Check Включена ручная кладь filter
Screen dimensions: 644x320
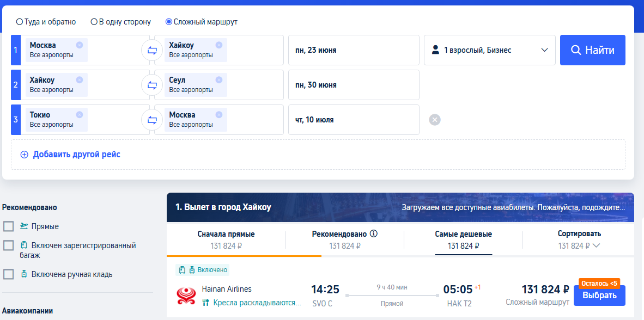point(9,274)
